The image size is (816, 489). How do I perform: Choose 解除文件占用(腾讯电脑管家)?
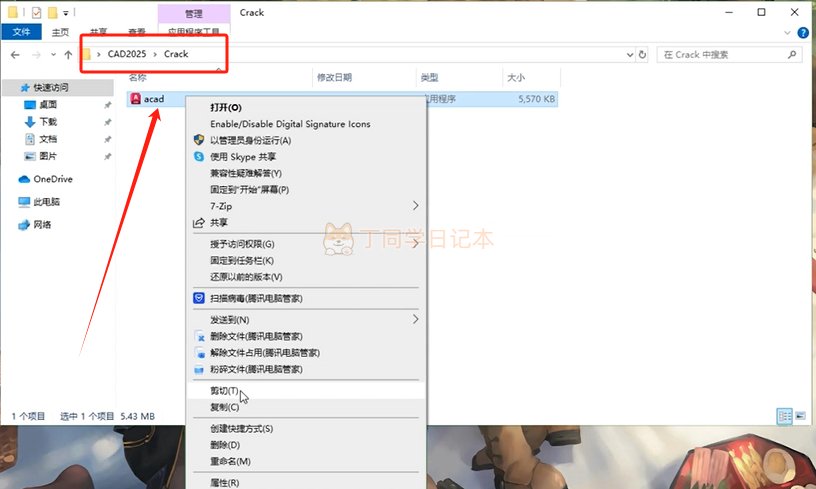[x=307, y=353]
